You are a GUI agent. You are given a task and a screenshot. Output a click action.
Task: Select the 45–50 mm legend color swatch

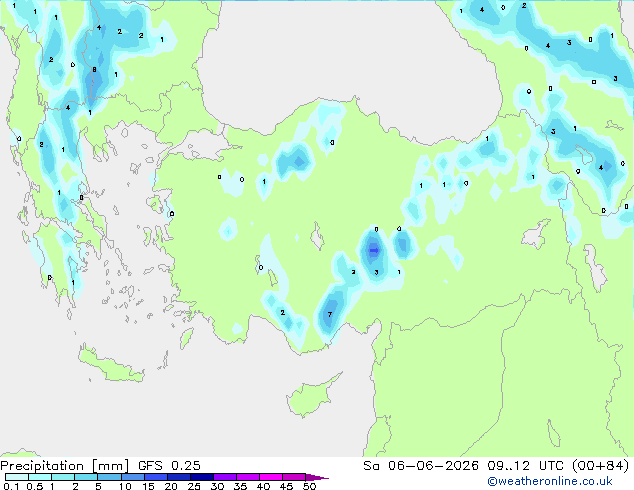click(x=294, y=477)
